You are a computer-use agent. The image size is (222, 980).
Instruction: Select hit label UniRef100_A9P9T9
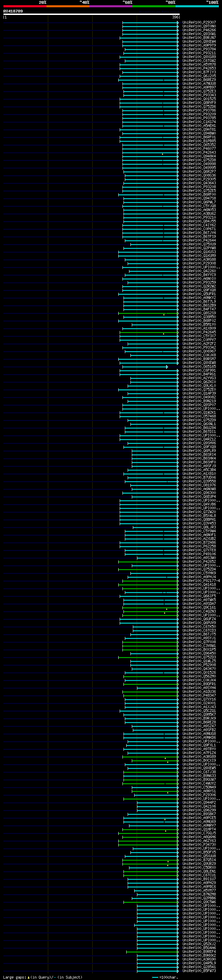[199, 45]
